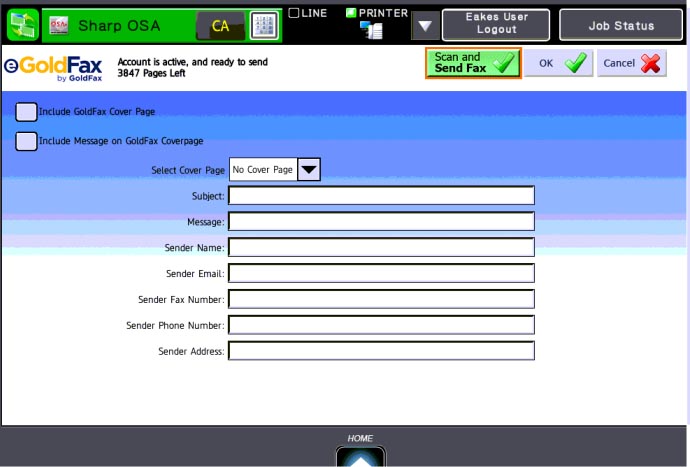Click the printer data transfer icon
Screen dimensions: 690x467
[x=372, y=30]
